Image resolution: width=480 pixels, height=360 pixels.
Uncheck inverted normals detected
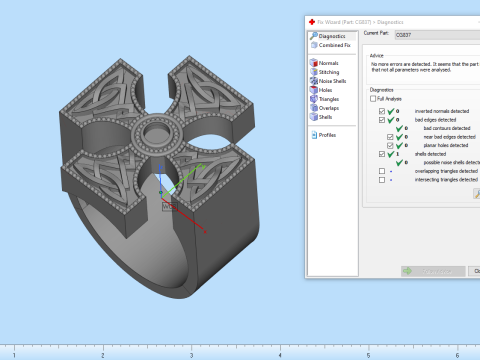click(x=382, y=111)
